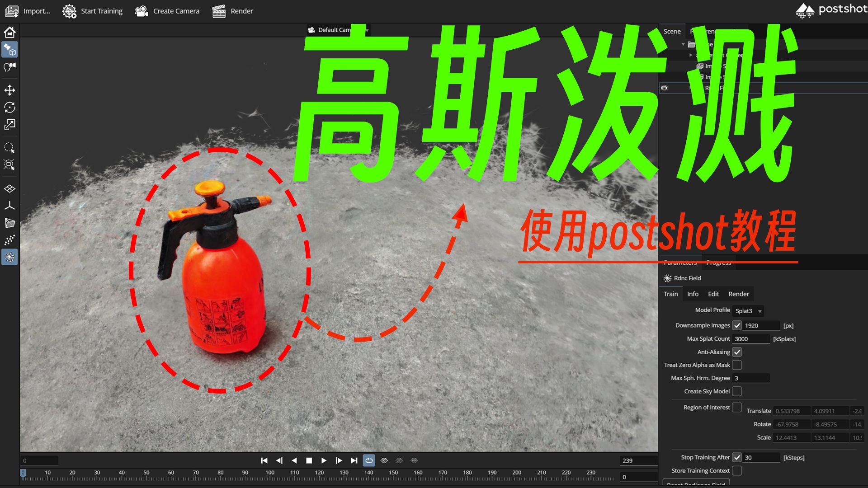This screenshot has width=868, height=488.
Task: Click Create Camera in the toolbar
Action: [x=167, y=11]
